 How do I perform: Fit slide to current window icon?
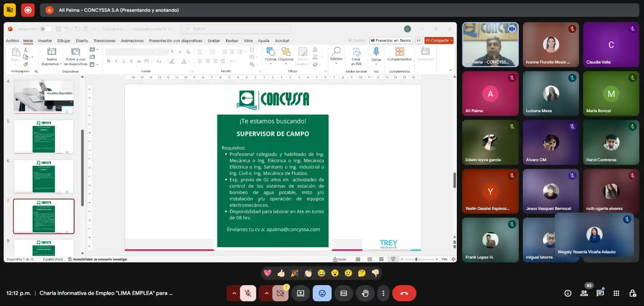pyautogui.click(x=454, y=259)
